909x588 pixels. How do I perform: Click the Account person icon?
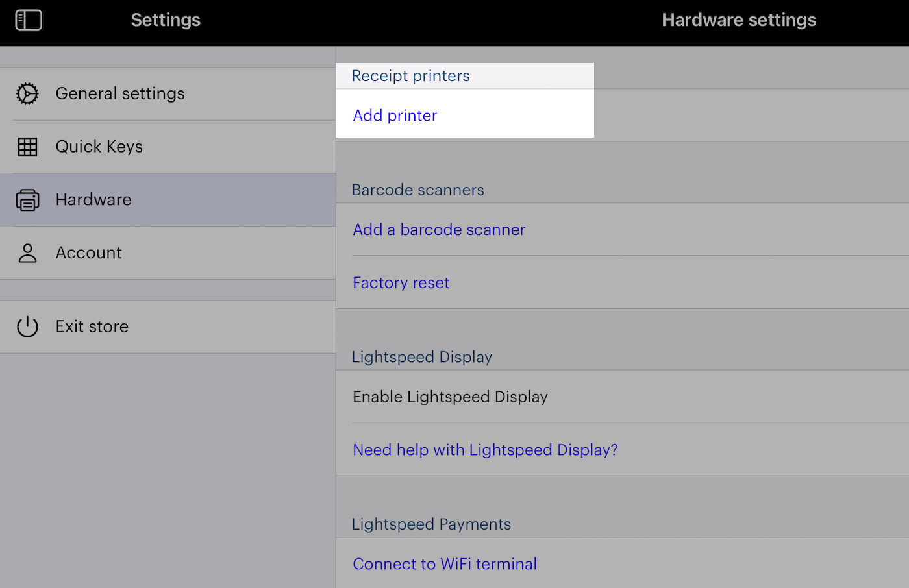pos(27,253)
